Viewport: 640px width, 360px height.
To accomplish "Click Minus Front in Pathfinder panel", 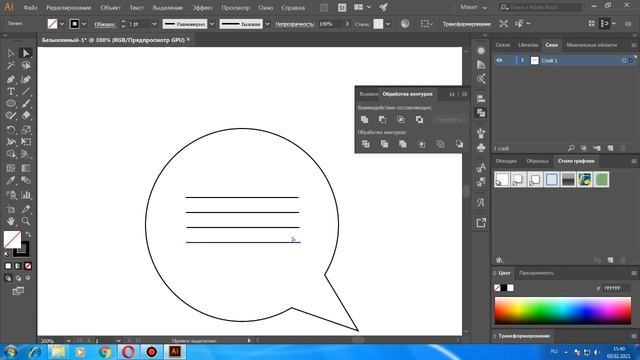I will [x=382, y=120].
